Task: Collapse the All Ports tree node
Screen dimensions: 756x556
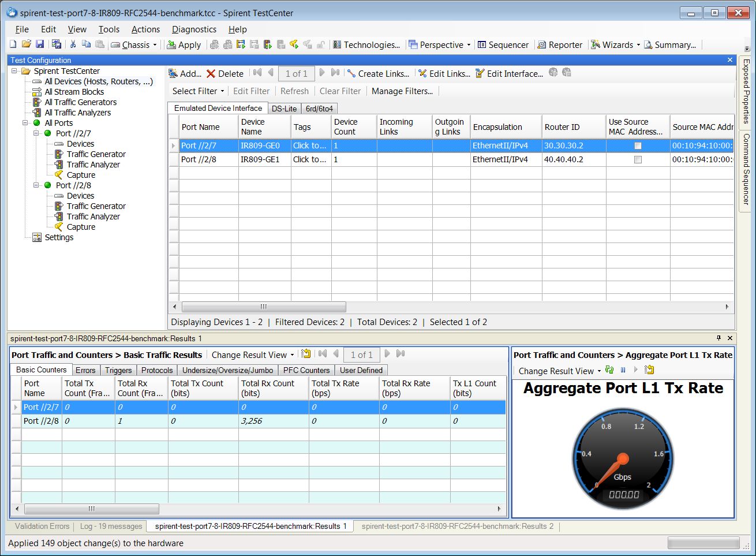Action: pos(25,123)
